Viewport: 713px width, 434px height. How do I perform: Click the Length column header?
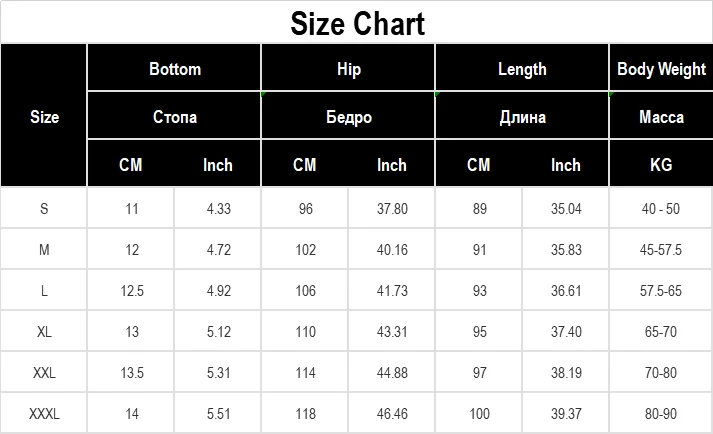tap(522, 69)
